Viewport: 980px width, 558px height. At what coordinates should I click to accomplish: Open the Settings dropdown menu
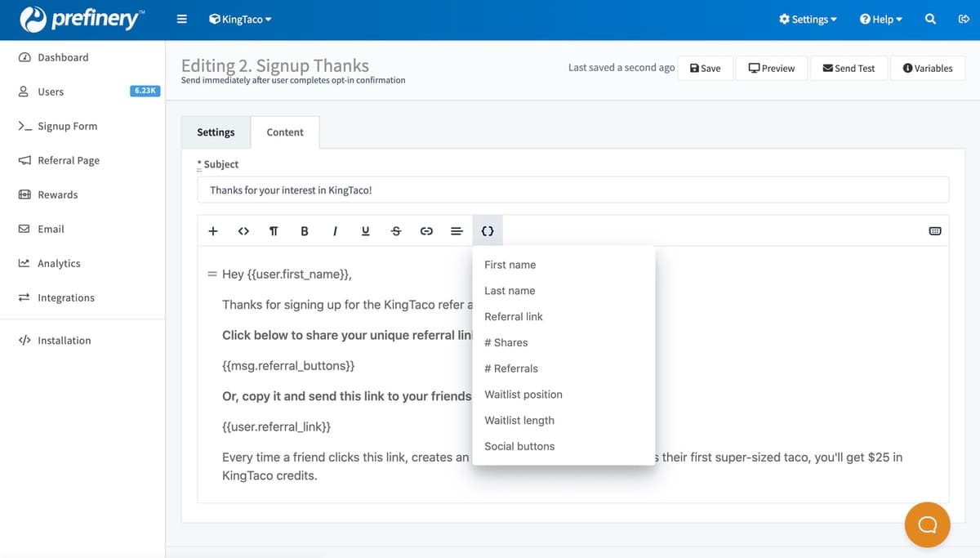click(x=808, y=19)
